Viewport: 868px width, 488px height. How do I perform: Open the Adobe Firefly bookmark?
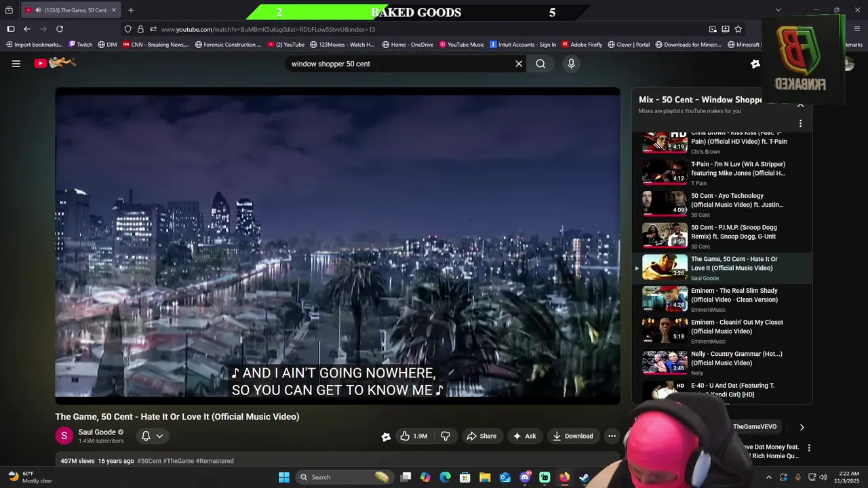click(x=582, y=45)
